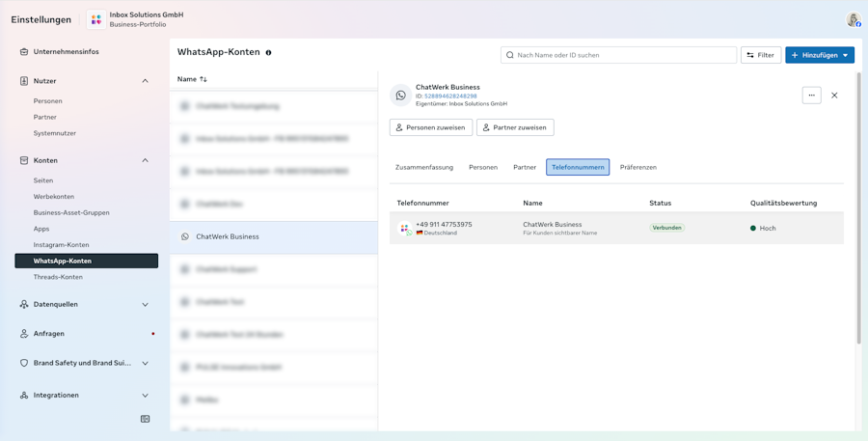Select WhatsApp-Konten in the sidebar
The height and width of the screenshot is (441, 868).
87,261
